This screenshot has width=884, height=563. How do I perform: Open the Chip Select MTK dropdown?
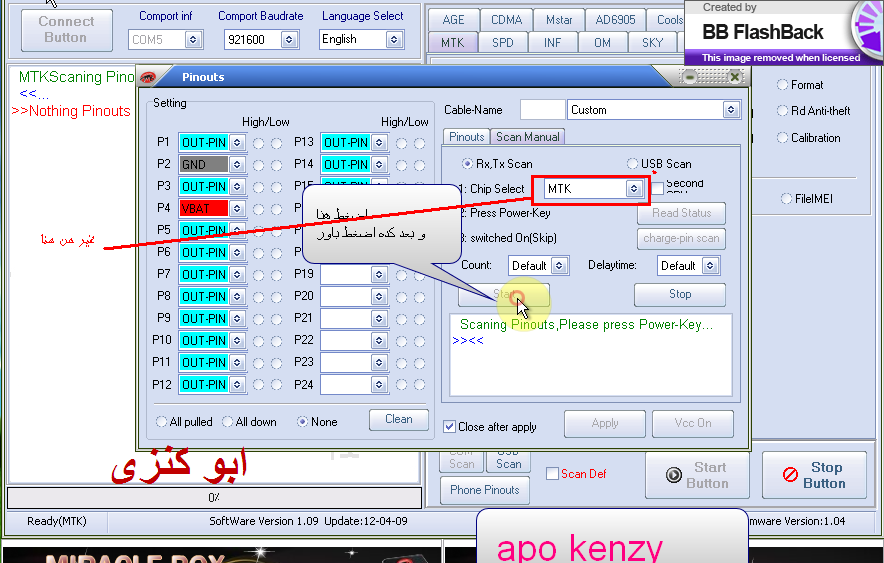[x=634, y=189]
